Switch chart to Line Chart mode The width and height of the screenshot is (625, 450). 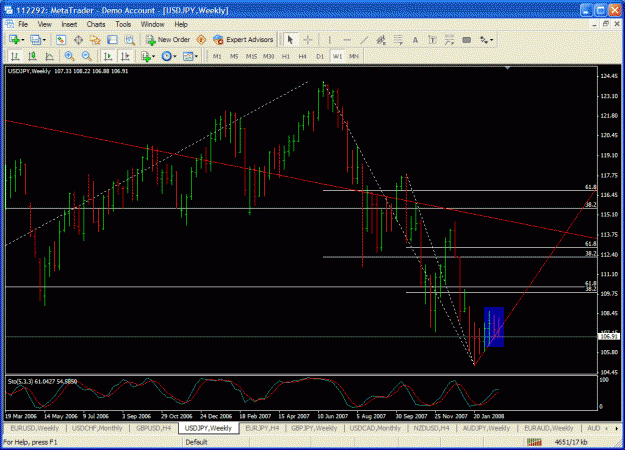49,57
